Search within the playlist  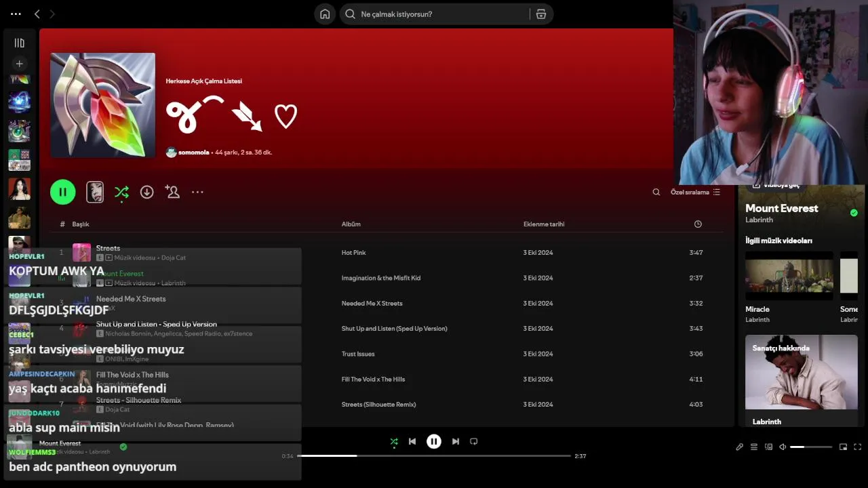[x=656, y=192]
